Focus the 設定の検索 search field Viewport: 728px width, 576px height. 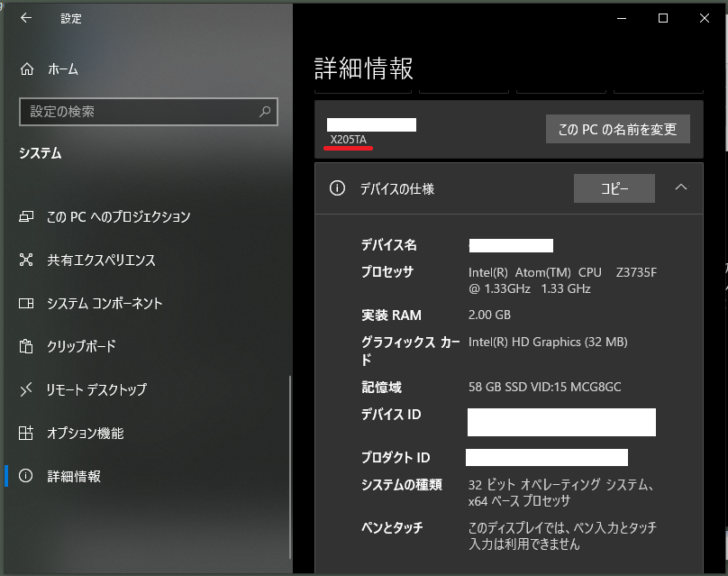click(x=149, y=112)
